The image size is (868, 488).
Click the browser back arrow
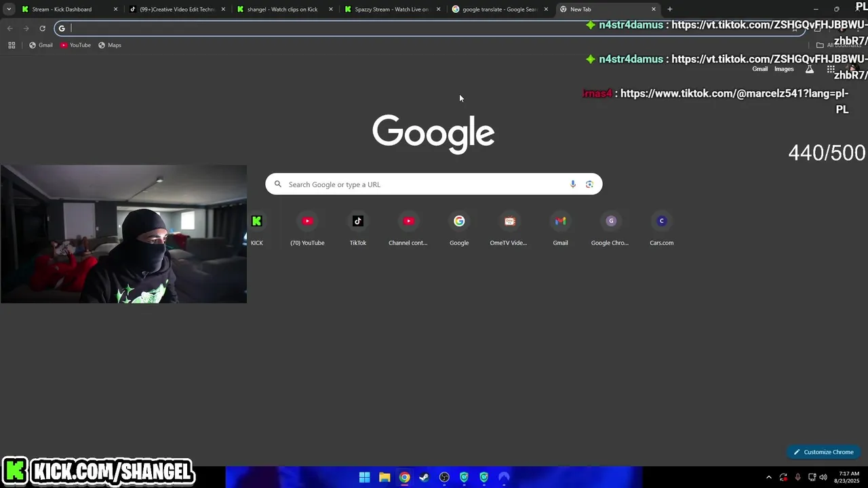(9, 28)
